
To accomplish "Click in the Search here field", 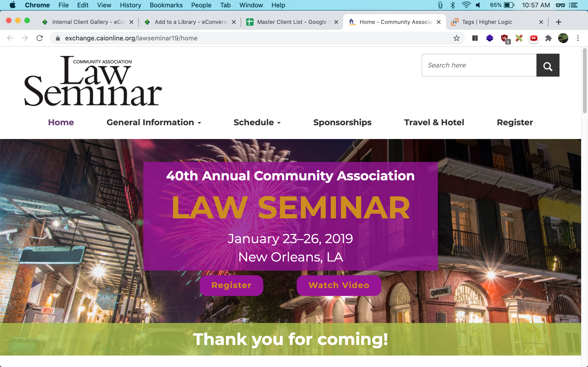I will tap(479, 65).
